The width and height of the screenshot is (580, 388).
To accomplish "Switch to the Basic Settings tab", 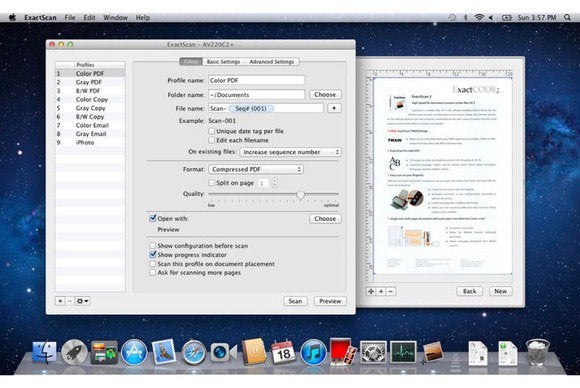I will (x=223, y=62).
